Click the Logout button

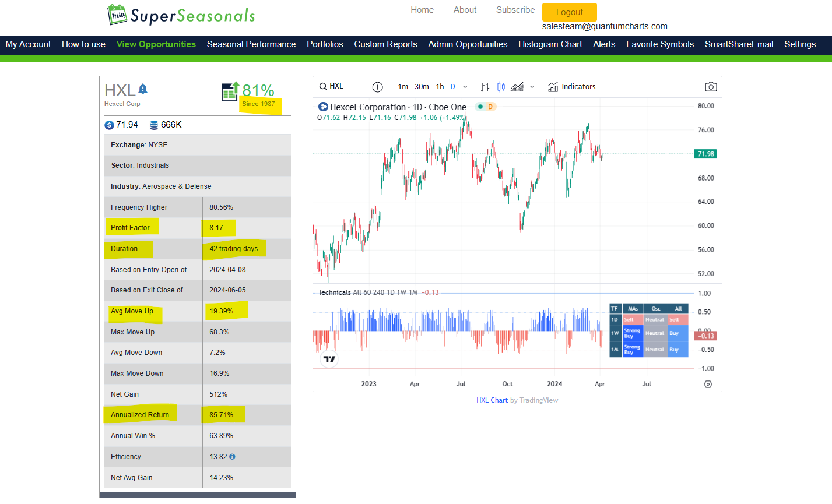click(x=570, y=12)
